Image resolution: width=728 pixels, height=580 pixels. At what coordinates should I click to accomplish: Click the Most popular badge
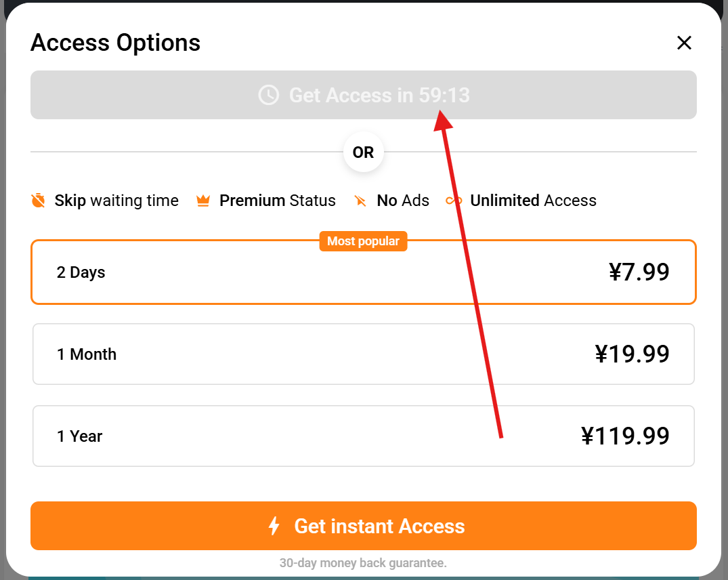(x=363, y=241)
